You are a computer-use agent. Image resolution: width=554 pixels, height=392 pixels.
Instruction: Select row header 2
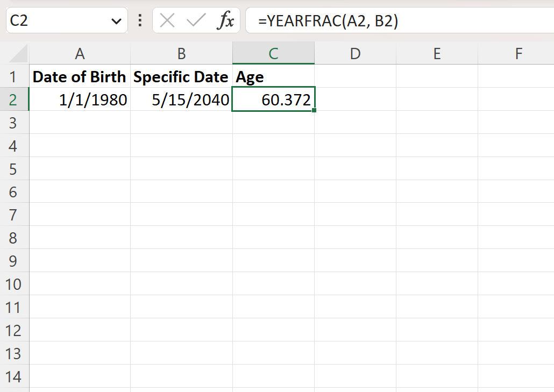tap(15, 99)
